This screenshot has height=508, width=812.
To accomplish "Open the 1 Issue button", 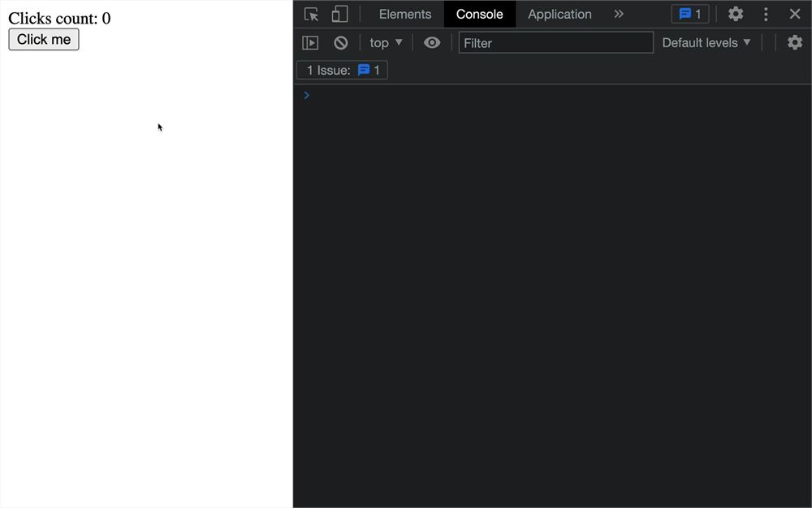I will [x=342, y=70].
